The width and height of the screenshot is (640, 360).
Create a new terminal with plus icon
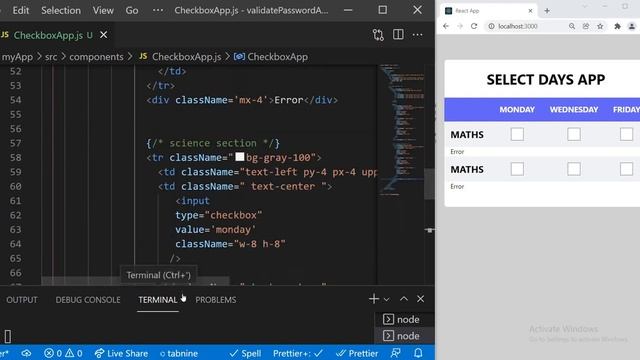[373, 299]
